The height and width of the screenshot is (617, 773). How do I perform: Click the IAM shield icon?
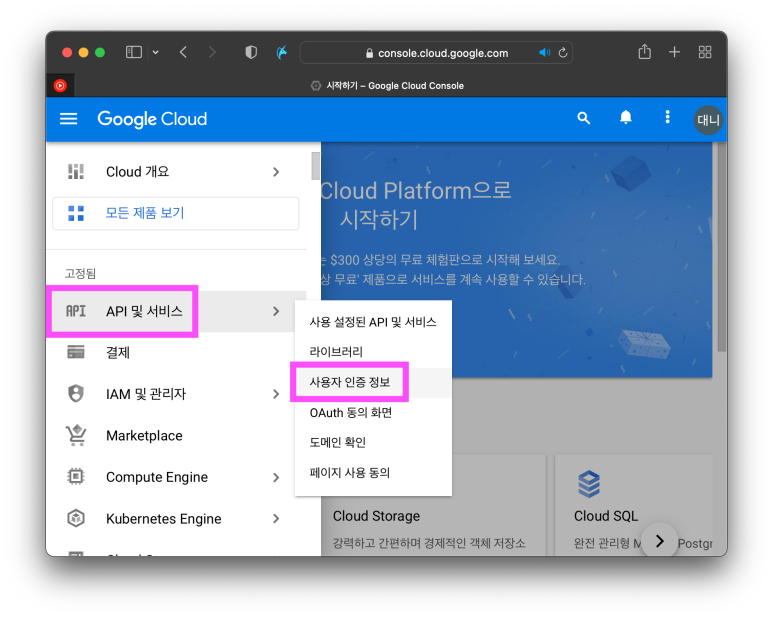76,393
